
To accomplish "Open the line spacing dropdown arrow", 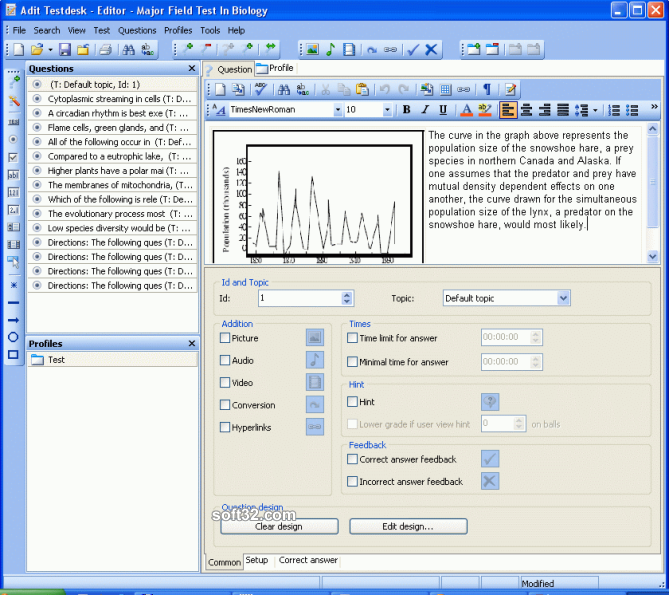I will (595, 110).
